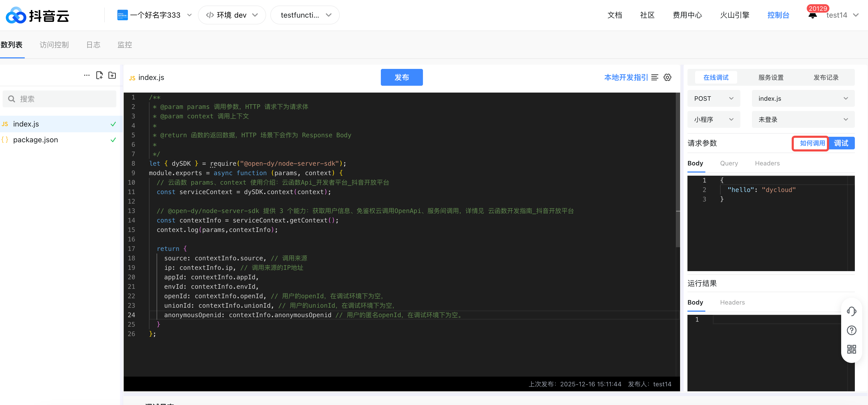Open the 环境 dev environment dropdown
This screenshot has height=405, width=868.
(232, 15)
